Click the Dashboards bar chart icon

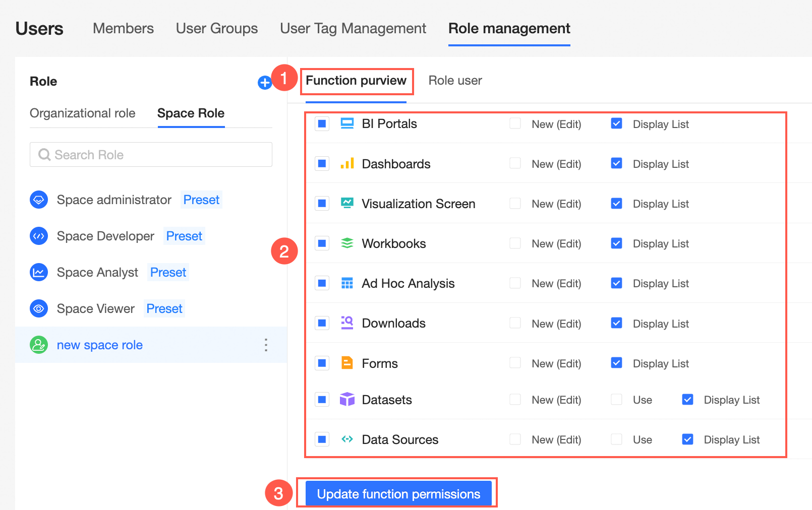(x=347, y=163)
